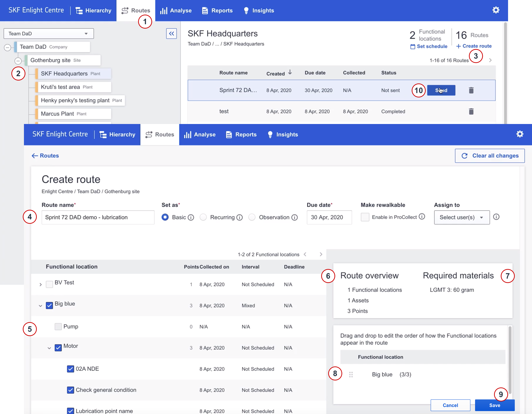Collapse hierarchy panel with double-chevron icon

pyautogui.click(x=171, y=34)
